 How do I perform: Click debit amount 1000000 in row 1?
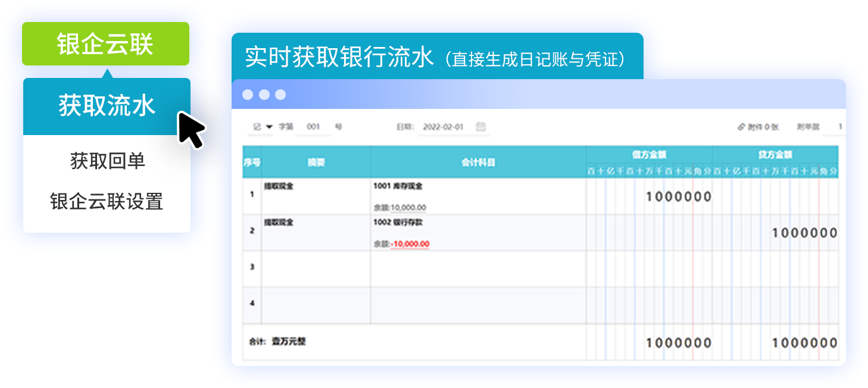(679, 196)
